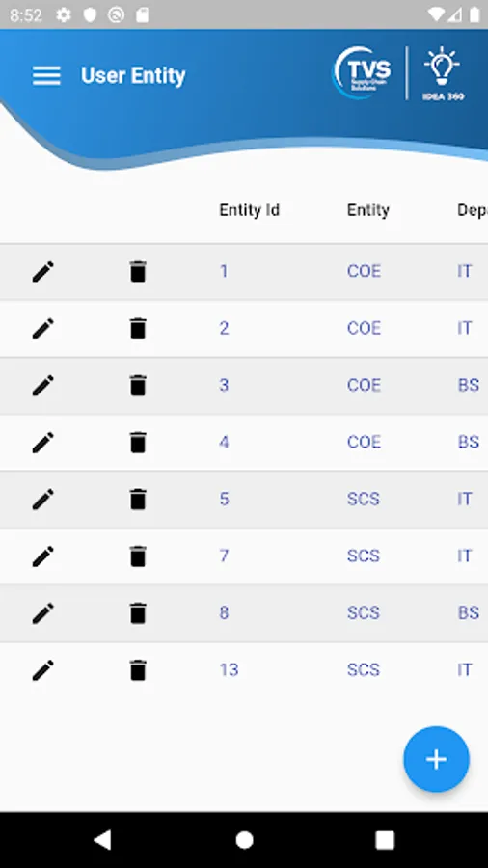Image resolution: width=488 pixels, height=868 pixels.
Task: Select Entity Id value 8
Action: [224, 612]
